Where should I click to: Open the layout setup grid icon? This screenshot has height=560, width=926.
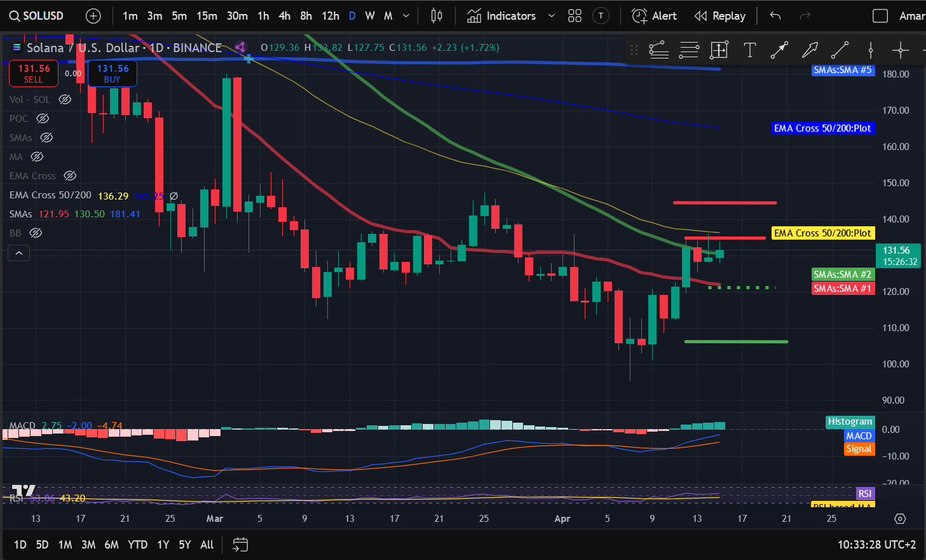point(575,16)
